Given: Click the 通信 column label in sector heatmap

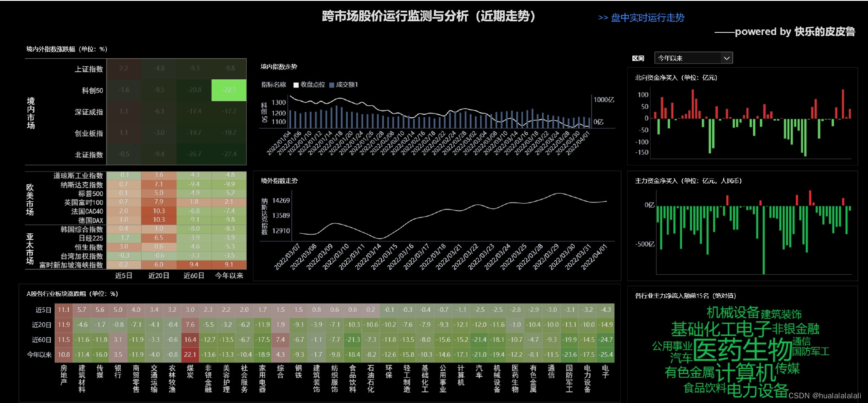Looking at the screenshot, I should tap(551, 371).
